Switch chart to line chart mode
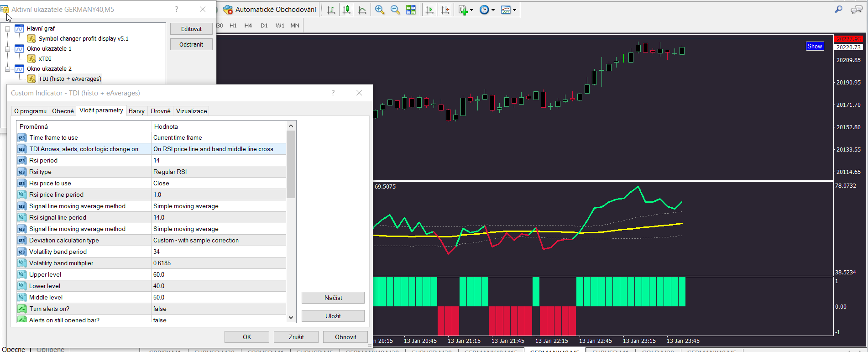Image resolution: width=868 pixels, height=352 pixels. [362, 10]
